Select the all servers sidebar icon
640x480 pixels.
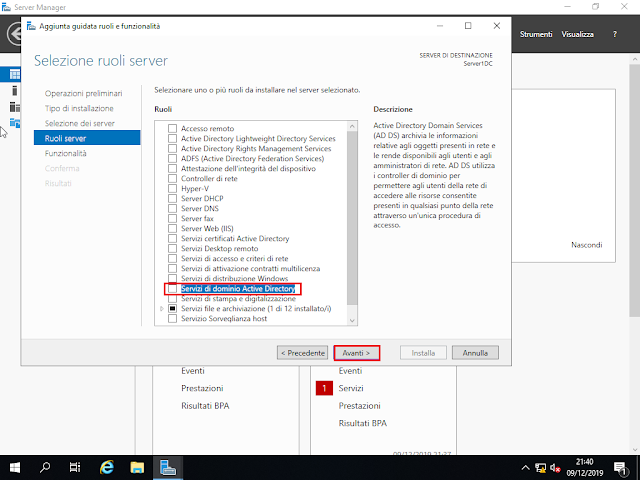tap(15, 107)
